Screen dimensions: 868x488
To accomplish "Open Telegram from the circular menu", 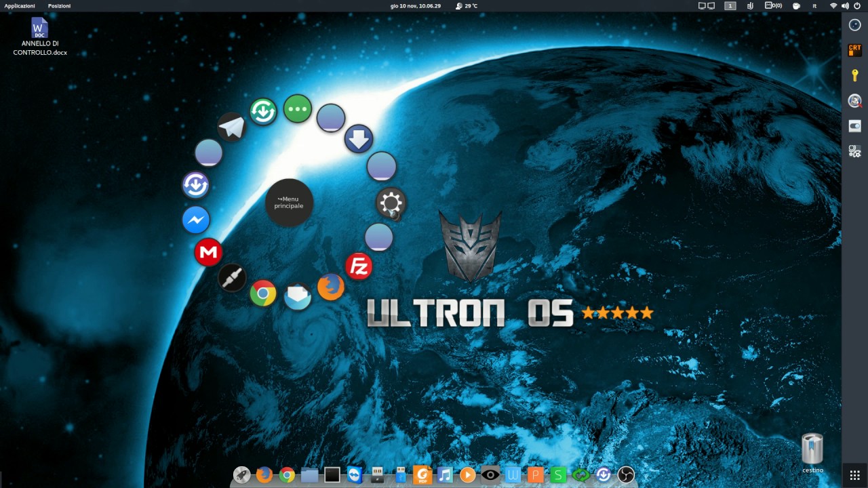I will [231, 127].
